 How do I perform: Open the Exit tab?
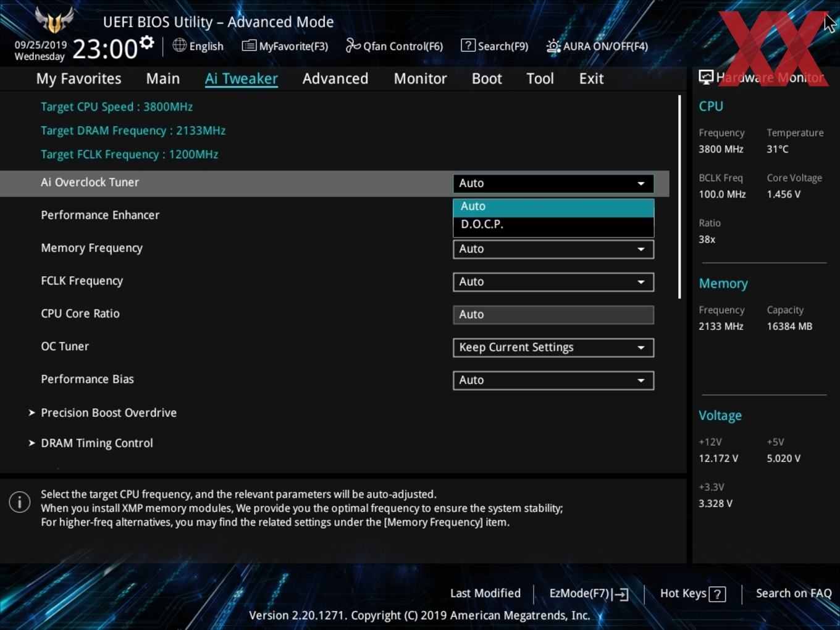point(591,78)
